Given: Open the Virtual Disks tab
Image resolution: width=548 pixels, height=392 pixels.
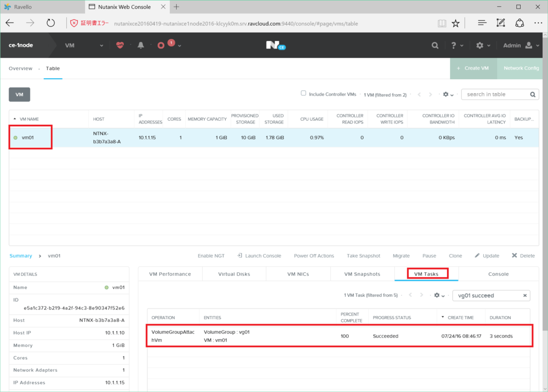Looking at the screenshot, I should pos(234,274).
